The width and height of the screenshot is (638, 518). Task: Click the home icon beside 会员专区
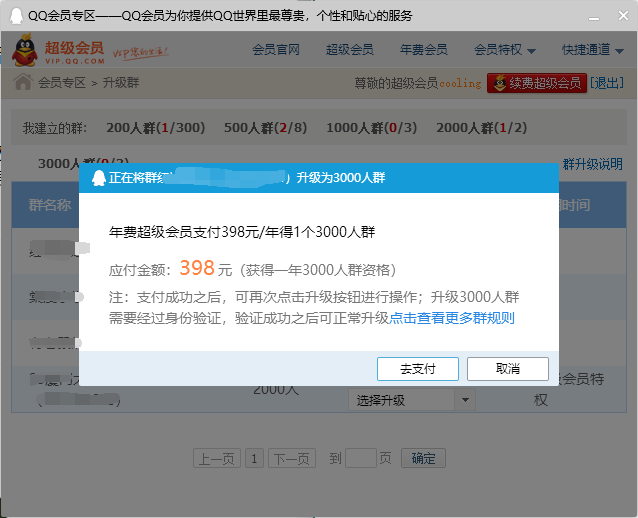pos(23,82)
